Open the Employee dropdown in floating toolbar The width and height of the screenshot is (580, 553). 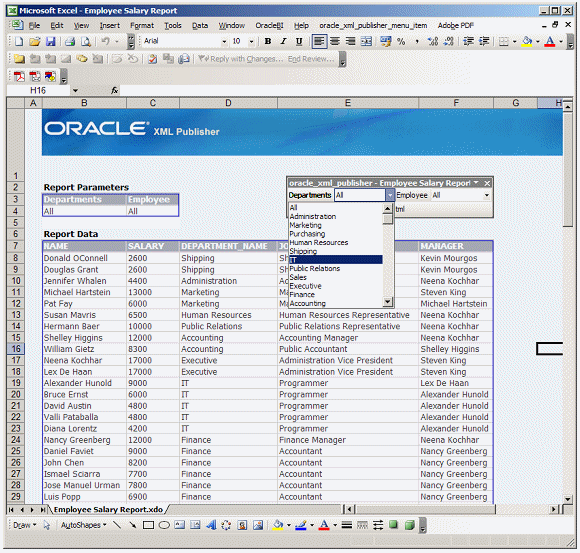coord(487,195)
